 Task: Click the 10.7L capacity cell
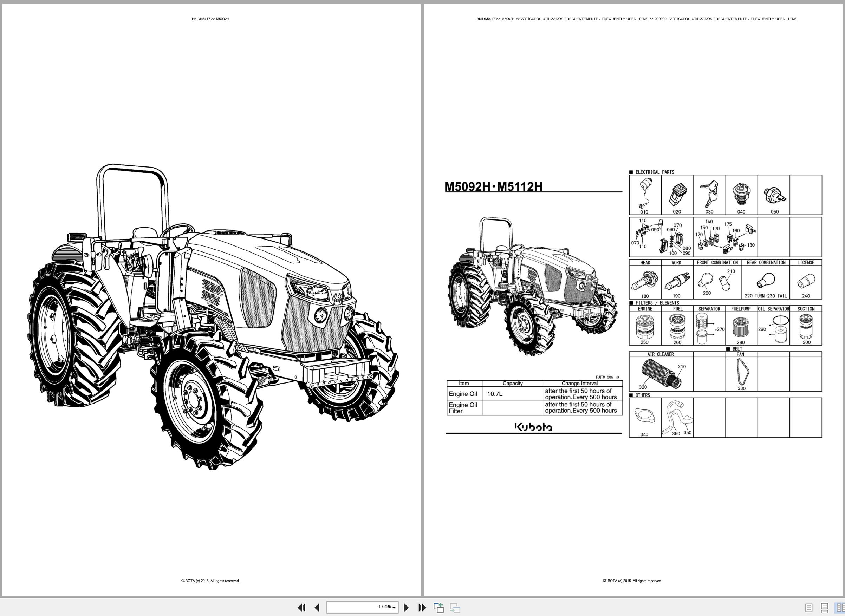(513, 394)
